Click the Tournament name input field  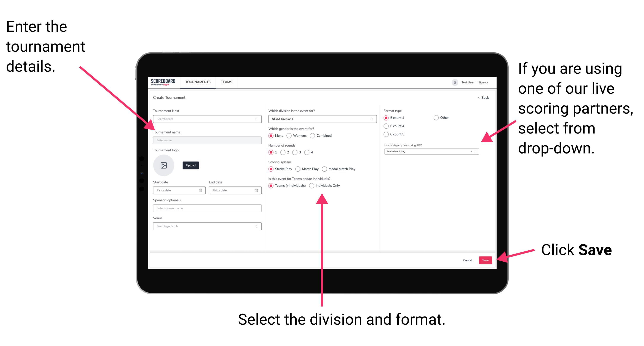pyautogui.click(x=207, y=140)
